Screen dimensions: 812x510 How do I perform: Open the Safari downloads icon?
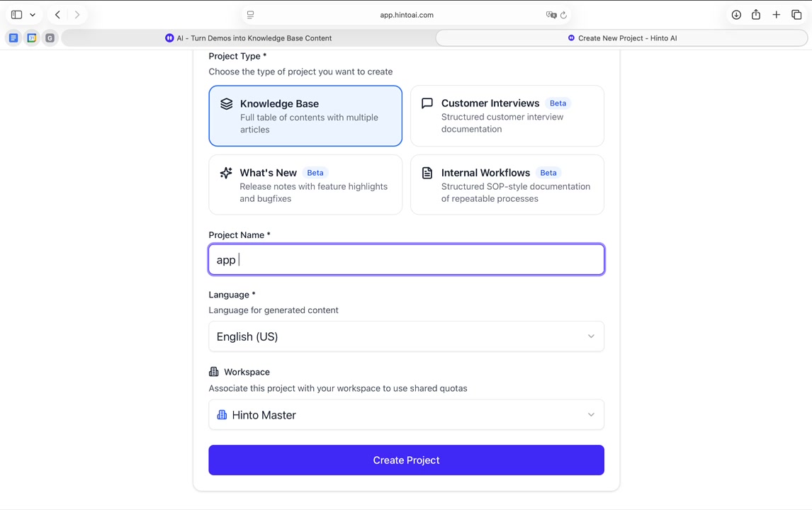(736, 15)
